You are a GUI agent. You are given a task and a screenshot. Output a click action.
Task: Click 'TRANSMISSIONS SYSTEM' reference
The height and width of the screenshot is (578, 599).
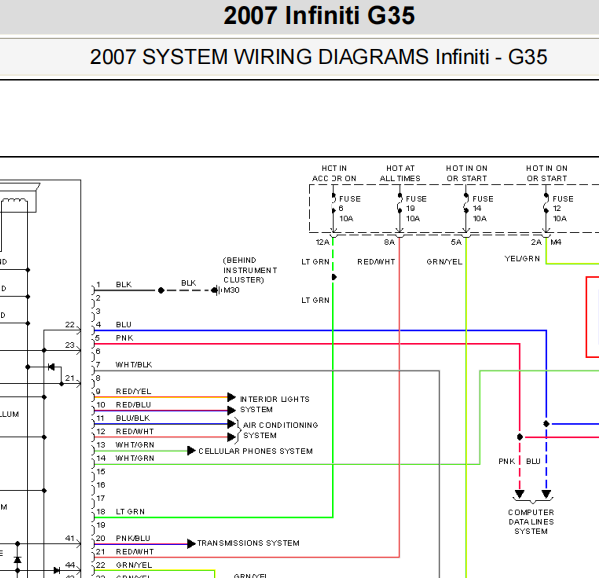click(248, 543)
